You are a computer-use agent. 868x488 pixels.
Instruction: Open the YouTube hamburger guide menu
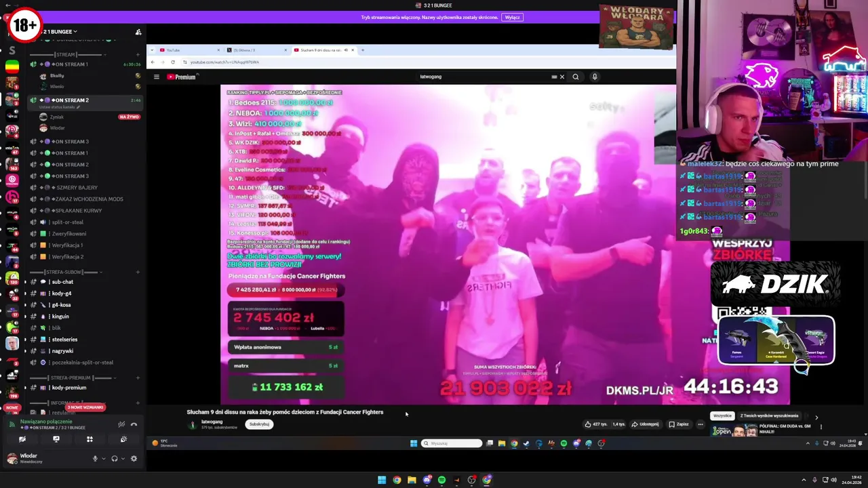(x=157, y=77)
